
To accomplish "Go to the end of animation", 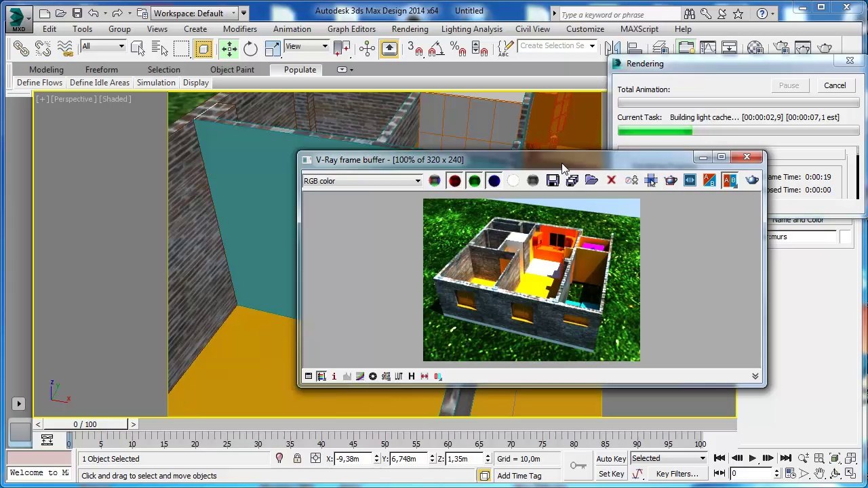I will 785,459.
